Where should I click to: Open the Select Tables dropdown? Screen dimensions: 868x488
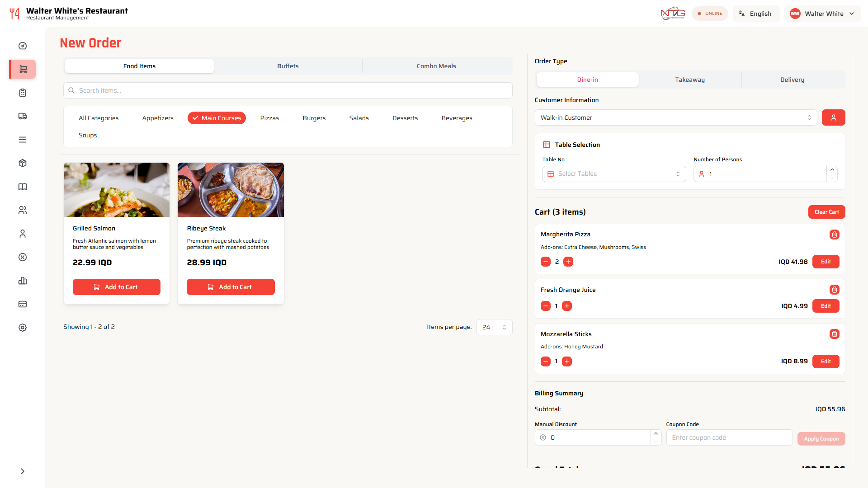[614, 174]
